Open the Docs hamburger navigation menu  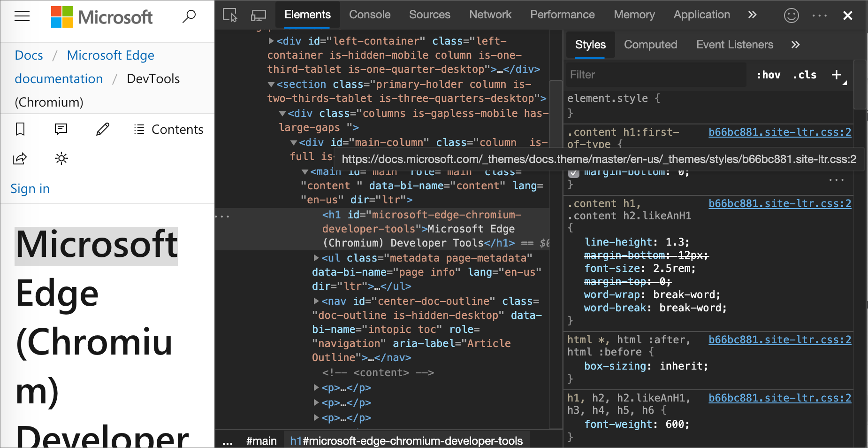(x=22, y=16)
